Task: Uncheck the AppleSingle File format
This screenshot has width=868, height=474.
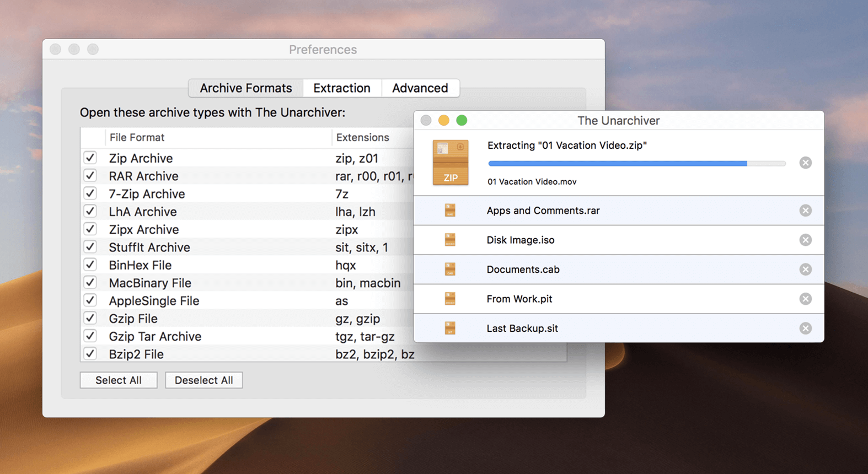Action: click(x=90, y=300)
